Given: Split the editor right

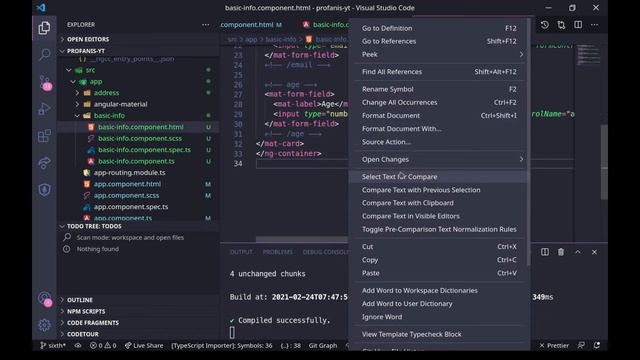Looking at the screenshot, I should 578,25.
